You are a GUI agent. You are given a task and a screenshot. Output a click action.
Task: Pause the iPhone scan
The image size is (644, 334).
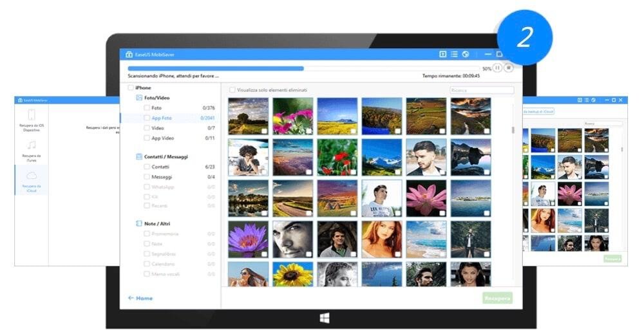pos(498,68)
